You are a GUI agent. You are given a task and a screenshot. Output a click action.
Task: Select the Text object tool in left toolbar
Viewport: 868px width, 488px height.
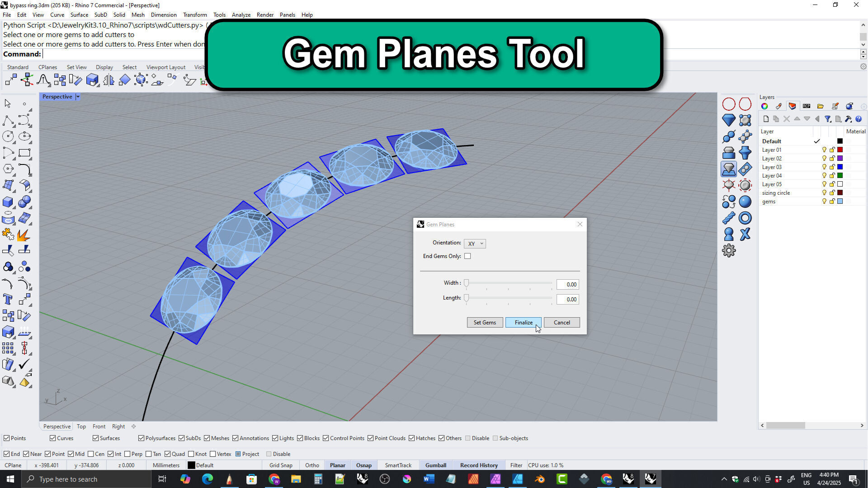(x=8, y=299)
